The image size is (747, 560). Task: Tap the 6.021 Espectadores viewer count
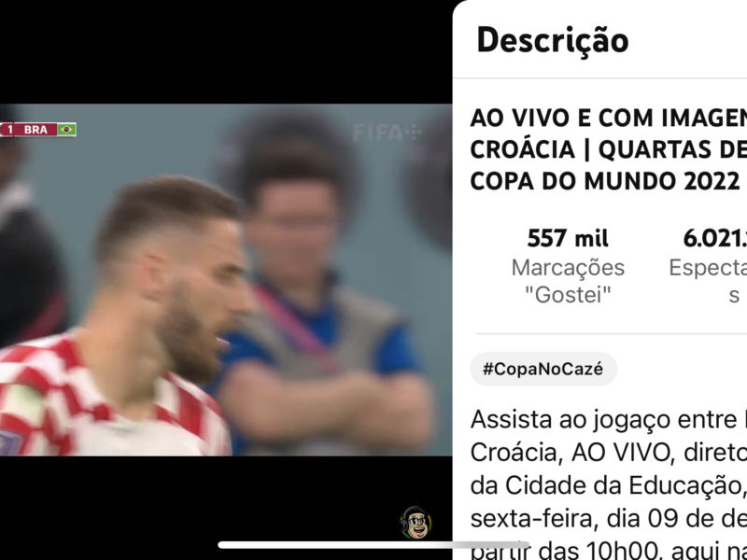pyautogui.click(x=714, y=238)
